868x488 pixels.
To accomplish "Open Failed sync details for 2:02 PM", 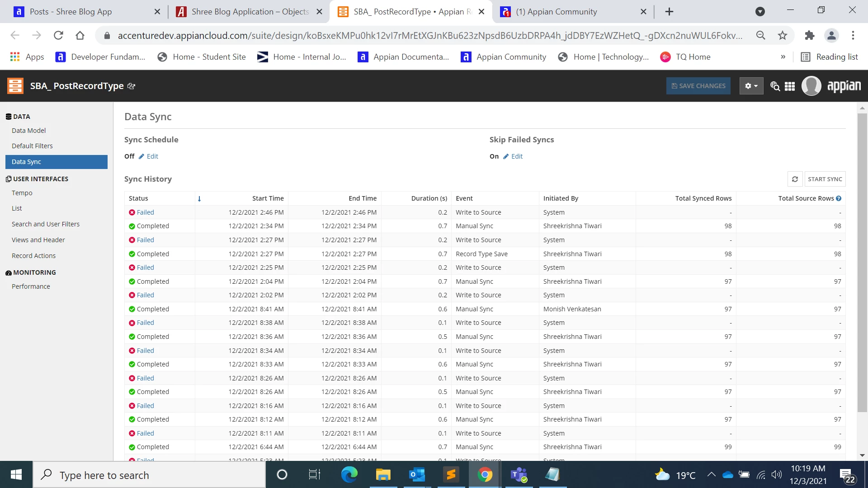I will click(x=146, y=295).
